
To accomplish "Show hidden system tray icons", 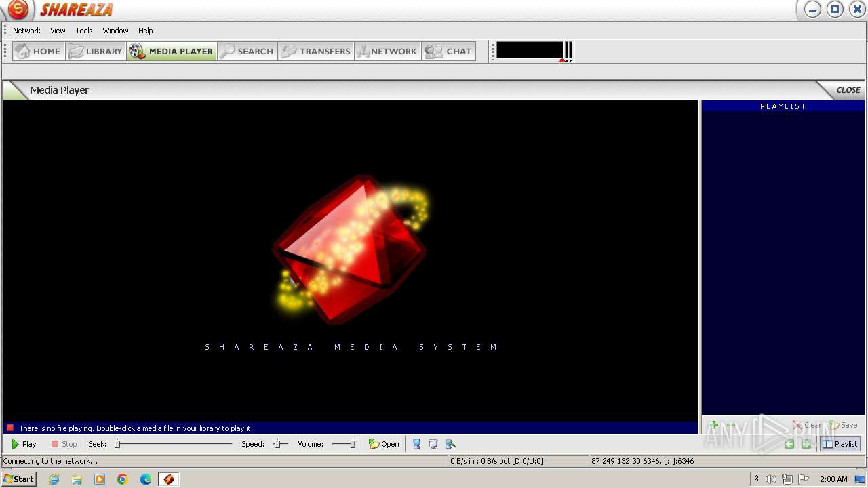I will tap(756, 479).
